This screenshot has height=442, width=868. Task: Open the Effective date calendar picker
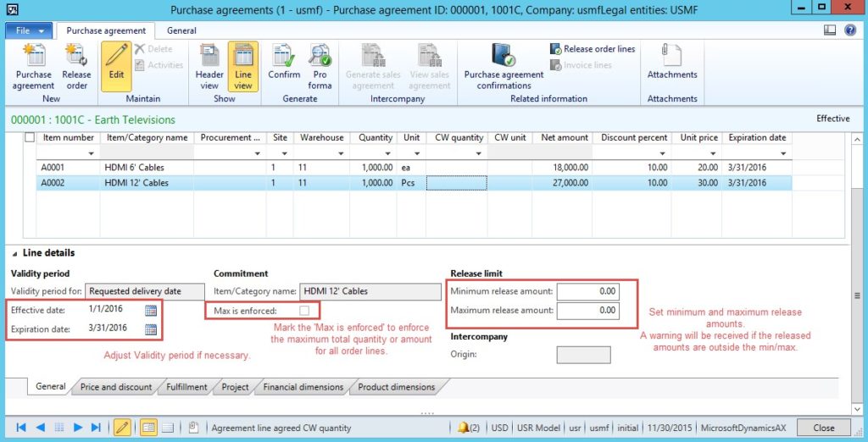[x=151, y=311]
